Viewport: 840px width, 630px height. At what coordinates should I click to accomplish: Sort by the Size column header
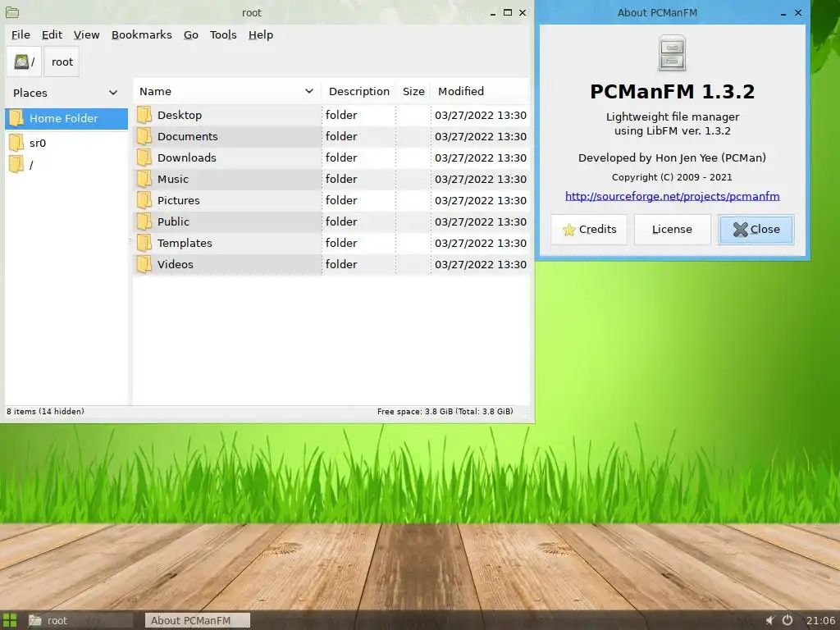pyautogui.click(x=413, y=91)
